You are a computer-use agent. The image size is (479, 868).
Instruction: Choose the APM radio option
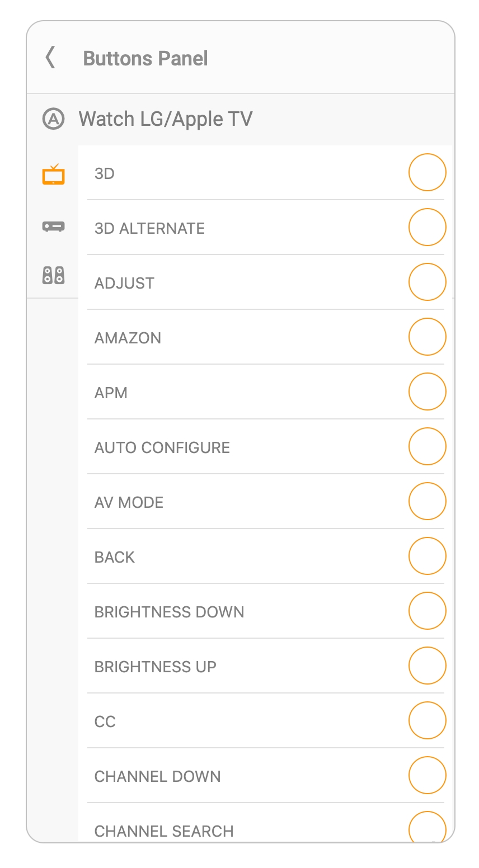coord(427,391)
